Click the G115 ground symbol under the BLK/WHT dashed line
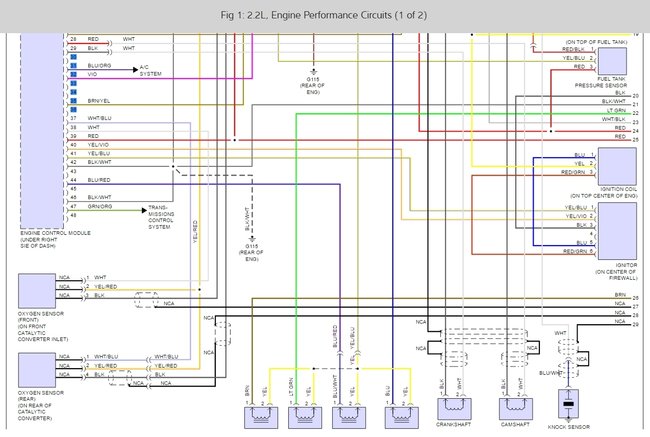 (252, 239)
